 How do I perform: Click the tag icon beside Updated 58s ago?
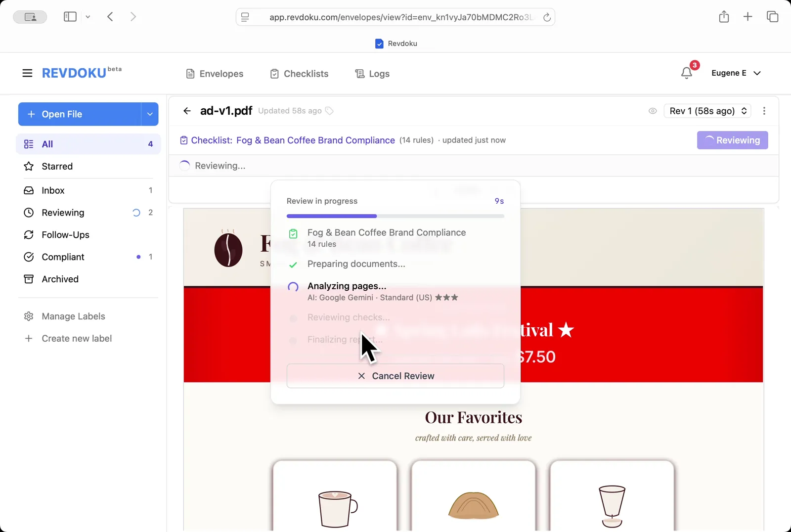click(x=329, y=111)
